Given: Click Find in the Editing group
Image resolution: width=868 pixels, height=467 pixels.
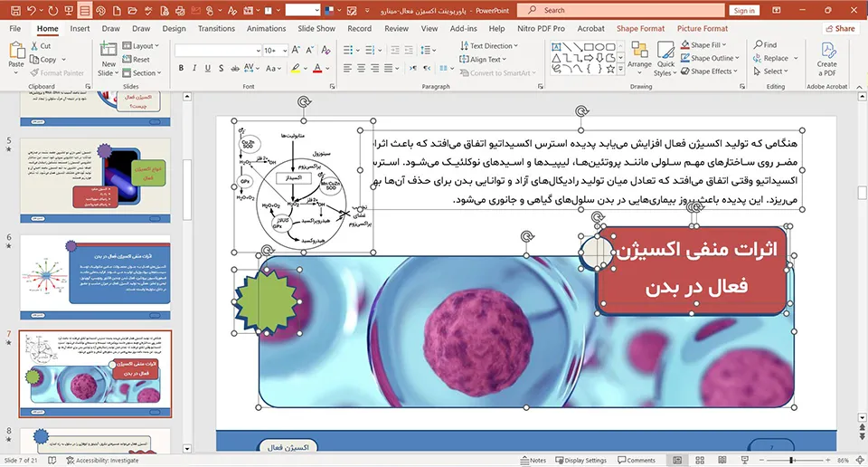Looking at the screenshot, I should 765,44.
